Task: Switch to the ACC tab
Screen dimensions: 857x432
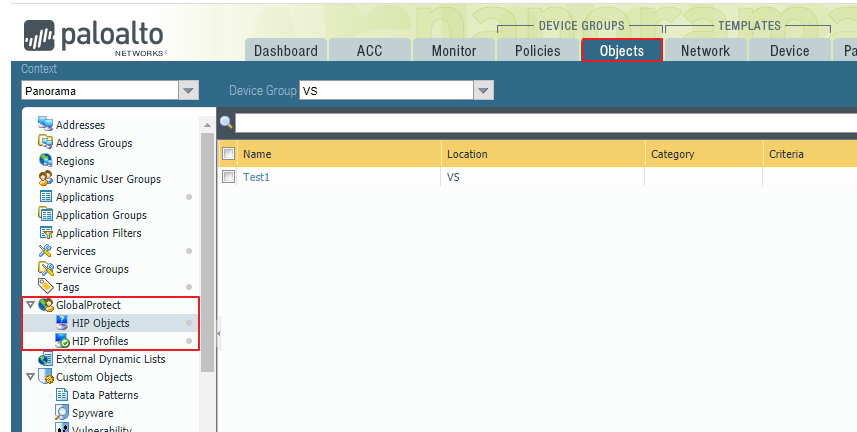Action: point(369,50)
